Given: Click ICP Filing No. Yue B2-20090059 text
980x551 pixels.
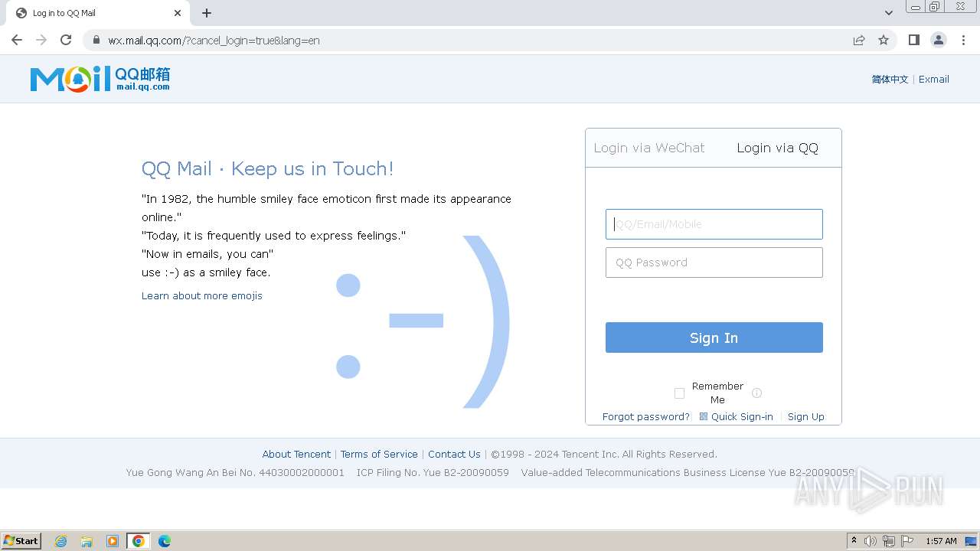Looking at the screenshot, I should pyautogui.click(x=433, y=472).
